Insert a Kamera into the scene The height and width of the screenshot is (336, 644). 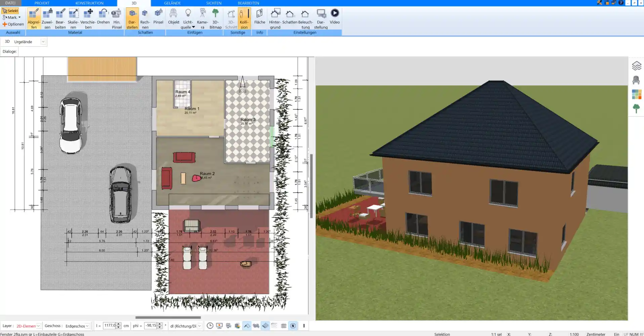202,19
